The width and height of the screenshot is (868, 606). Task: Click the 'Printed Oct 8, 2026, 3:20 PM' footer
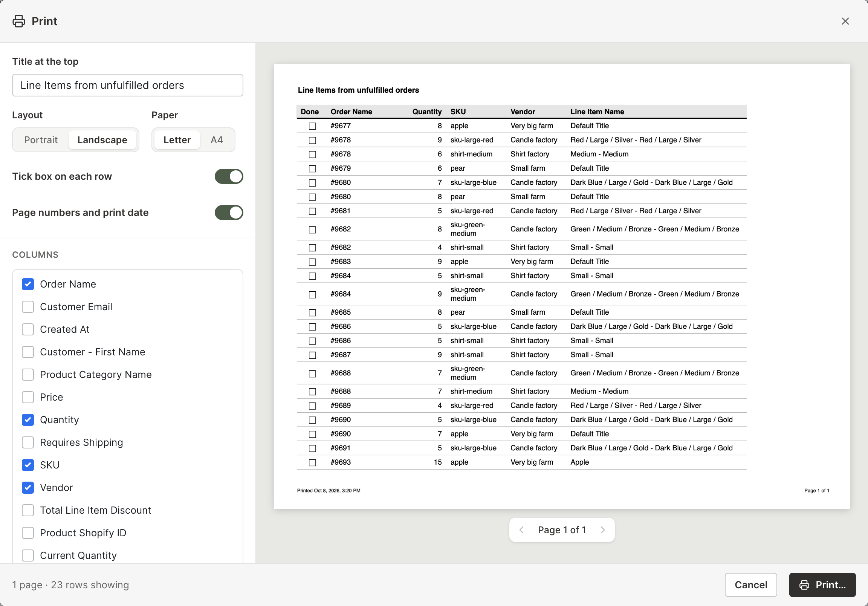(x=329, y=491)
